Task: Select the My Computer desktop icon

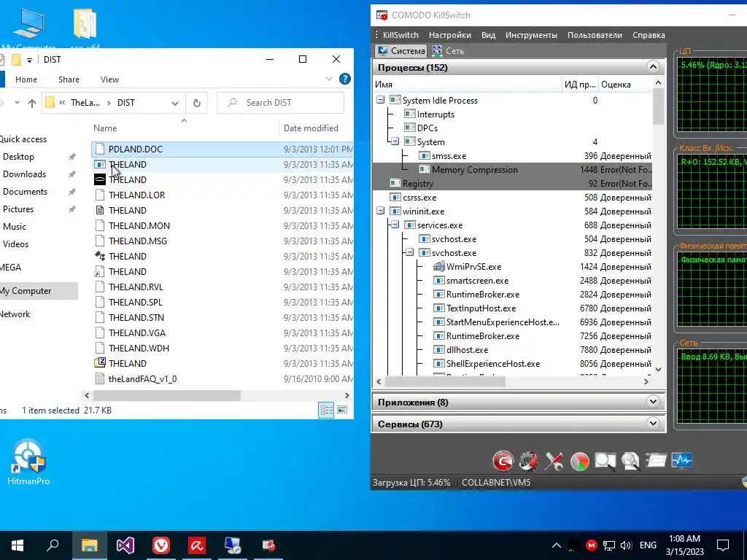Action: [28, 28]
